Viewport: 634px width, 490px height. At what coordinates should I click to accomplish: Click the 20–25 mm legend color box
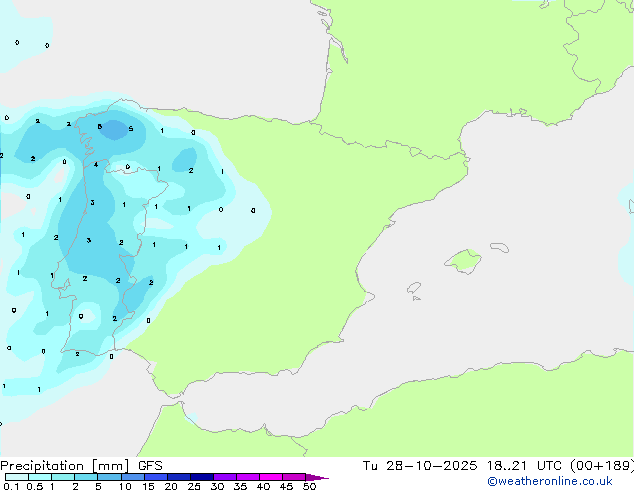click(x=179, y=477)
